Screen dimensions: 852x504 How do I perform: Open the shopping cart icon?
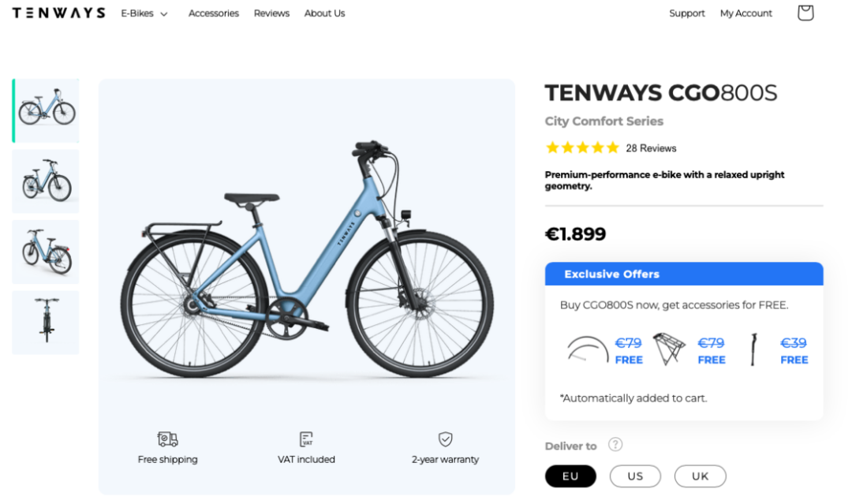(x=805, y=13)
